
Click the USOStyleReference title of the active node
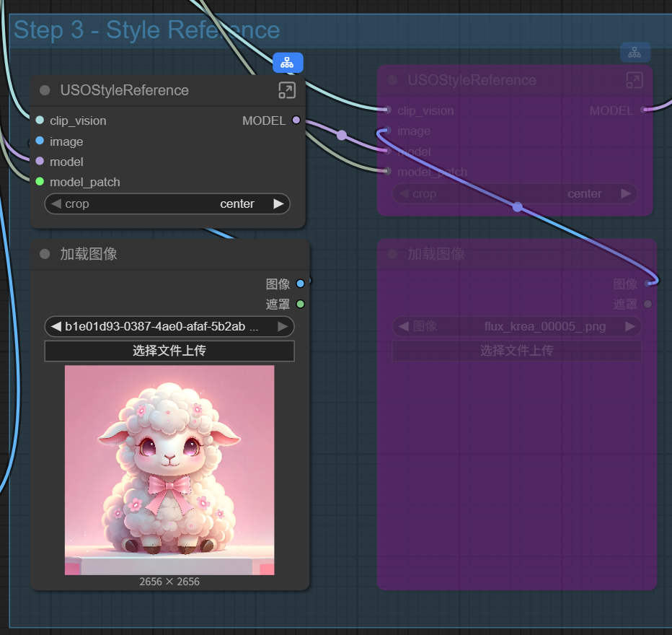pyautogui.click(x=124, y=90)
